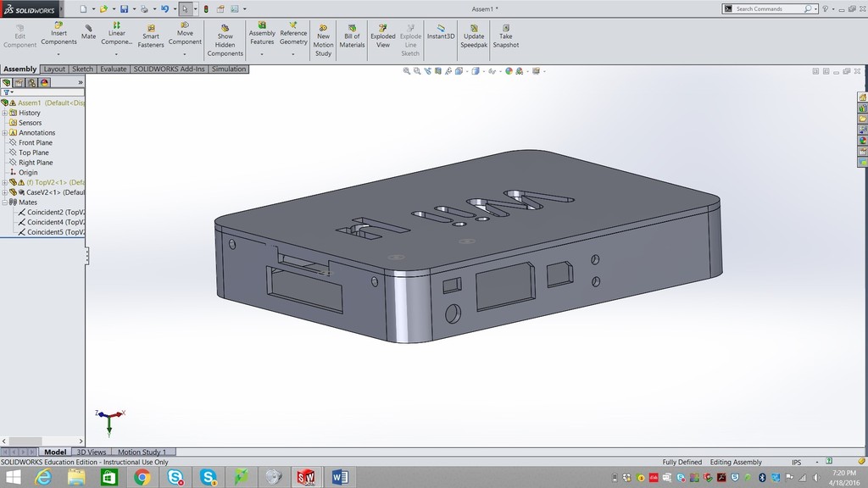Image resolution: width=868 pixels, height=488 pixels.
Task: Open Motion Study 1 tab
Action: [x=142, y=452]
